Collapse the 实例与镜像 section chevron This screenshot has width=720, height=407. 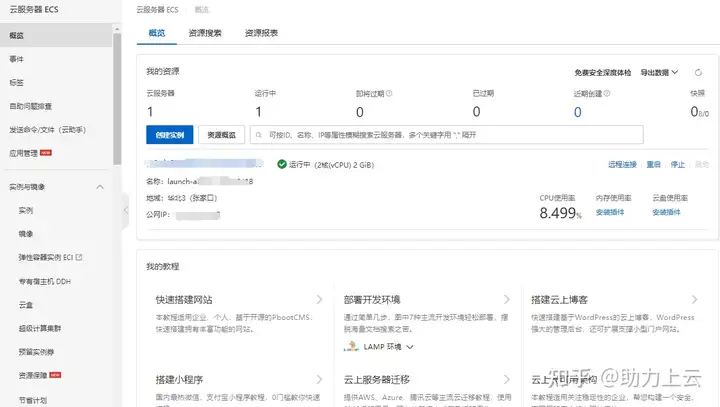[100, 187]
